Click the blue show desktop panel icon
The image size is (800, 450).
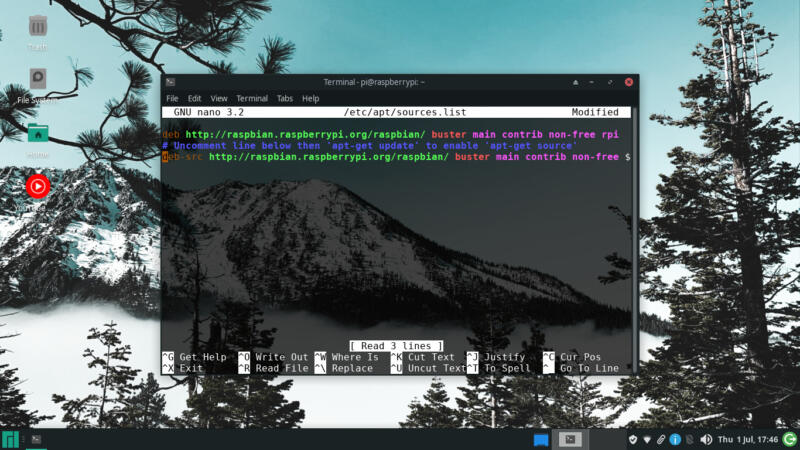[541, 440]
